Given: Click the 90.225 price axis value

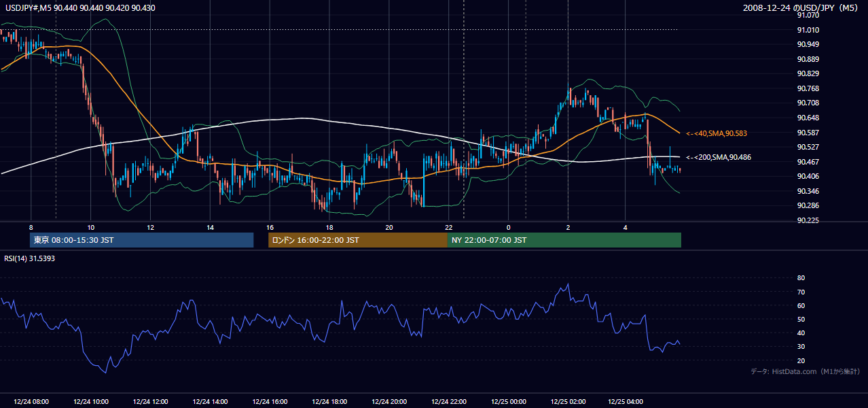Looking at the screenshot, I should [x=808, y=220].
